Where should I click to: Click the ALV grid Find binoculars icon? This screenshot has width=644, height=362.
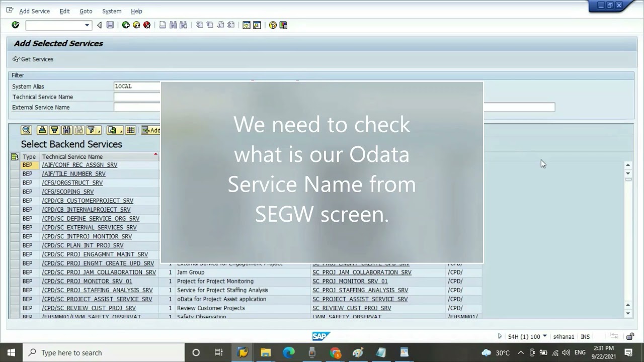(66, 130)
